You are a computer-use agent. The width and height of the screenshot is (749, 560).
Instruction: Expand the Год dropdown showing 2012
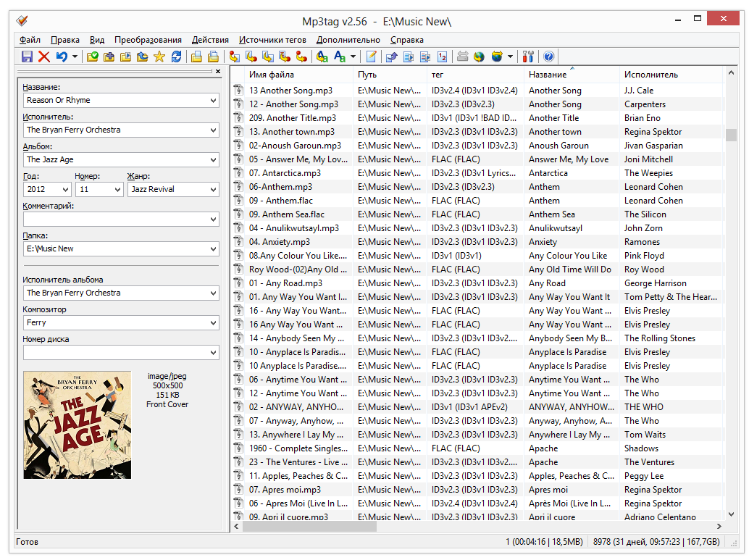coord(64,189)
